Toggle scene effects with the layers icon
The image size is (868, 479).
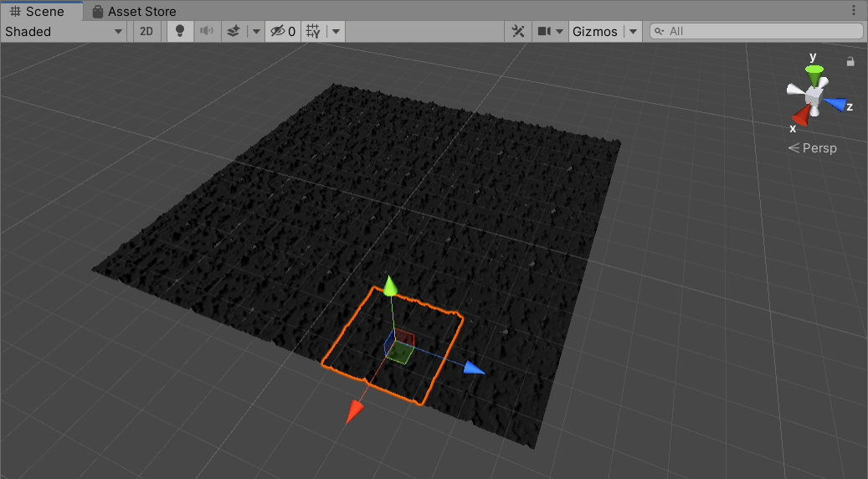pyautogui.click(x=234, y=32)
